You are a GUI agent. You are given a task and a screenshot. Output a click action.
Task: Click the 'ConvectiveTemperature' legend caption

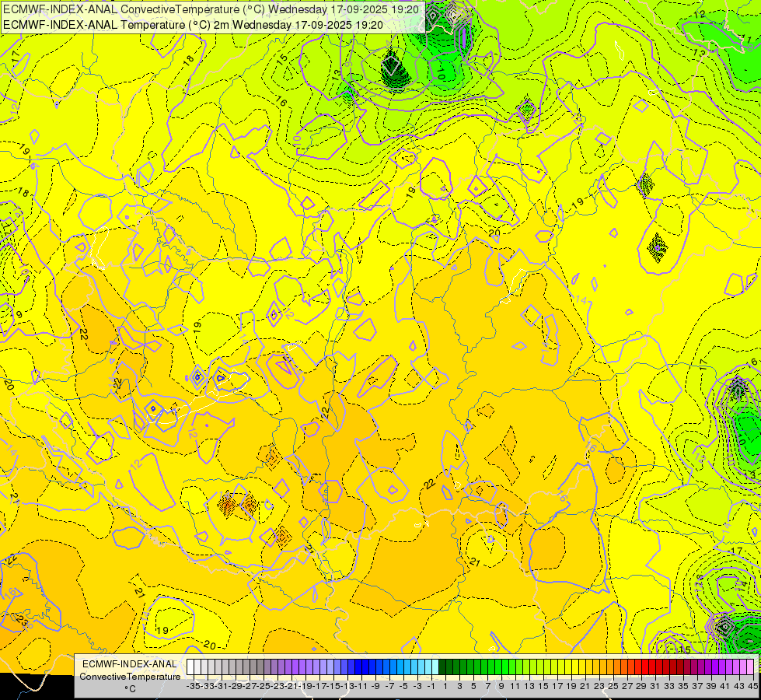click(130, 676)
